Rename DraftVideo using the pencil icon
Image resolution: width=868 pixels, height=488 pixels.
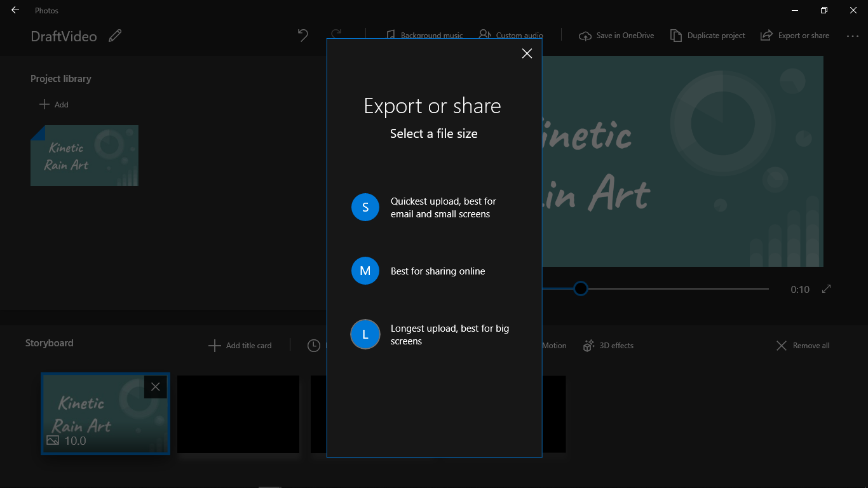[x=115, y=36]
